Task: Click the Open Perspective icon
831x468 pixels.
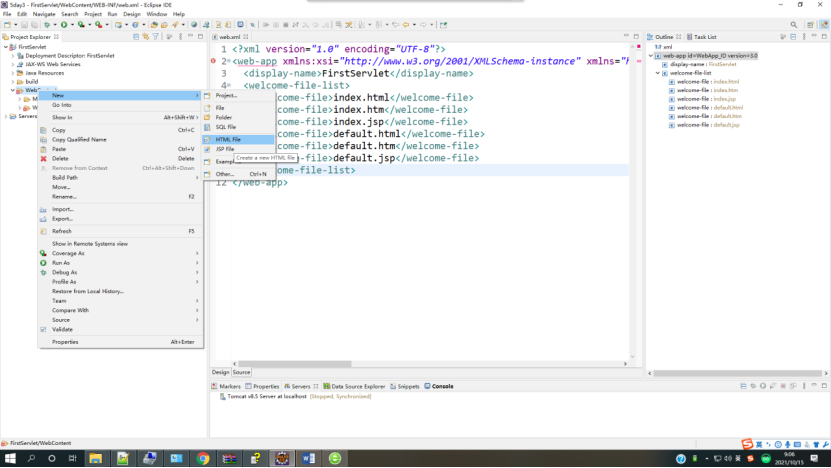Action: click(810, 25)
